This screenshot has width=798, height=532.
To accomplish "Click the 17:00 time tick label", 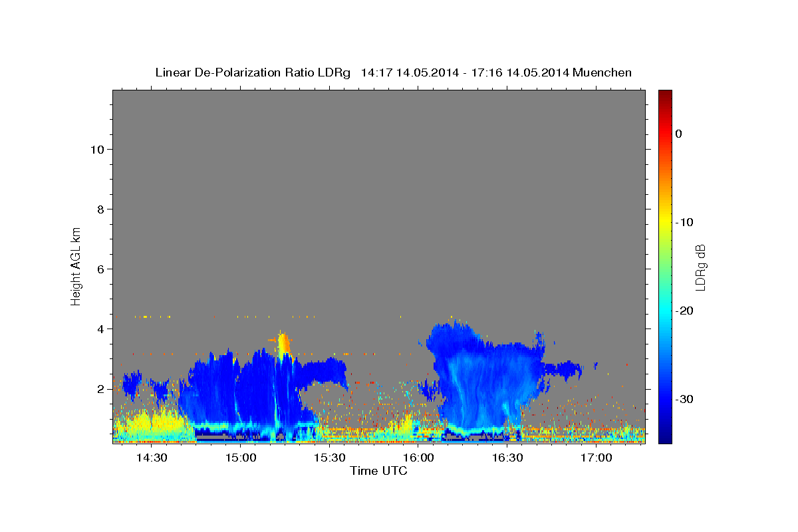I will [597, 458].
